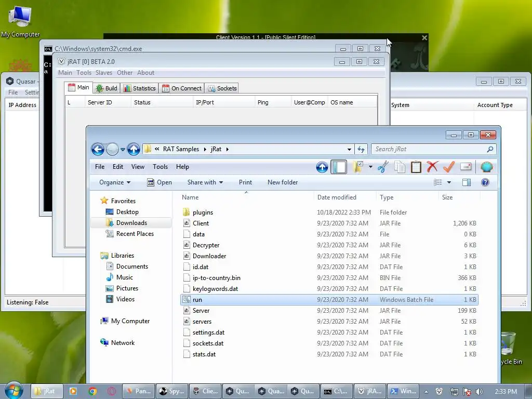Open the Explorer Edit menu

click(x=118, y=167)
